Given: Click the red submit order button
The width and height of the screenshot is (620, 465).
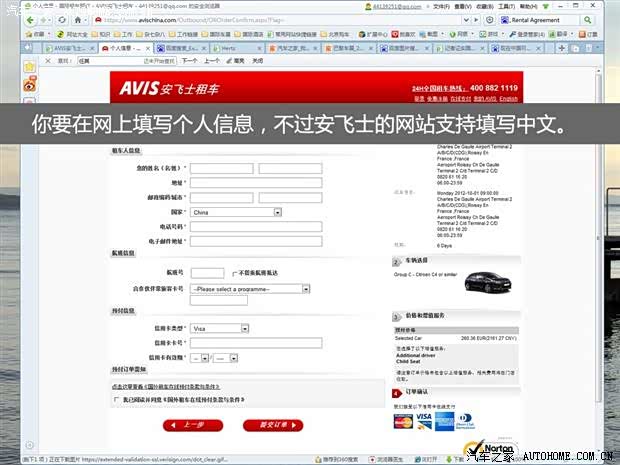Looking at the screenshot, I should tap(273, 425).
